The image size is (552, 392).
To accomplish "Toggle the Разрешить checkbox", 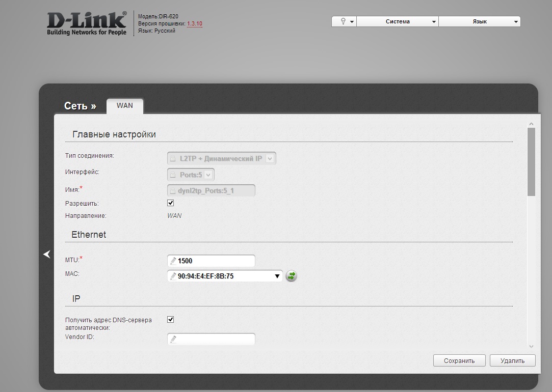I will 171,203.
